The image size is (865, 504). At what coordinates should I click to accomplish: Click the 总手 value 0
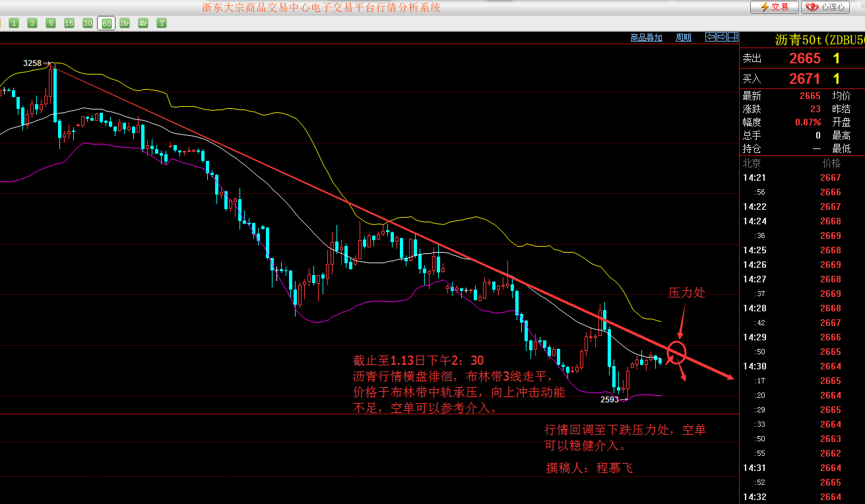point(818,135)
